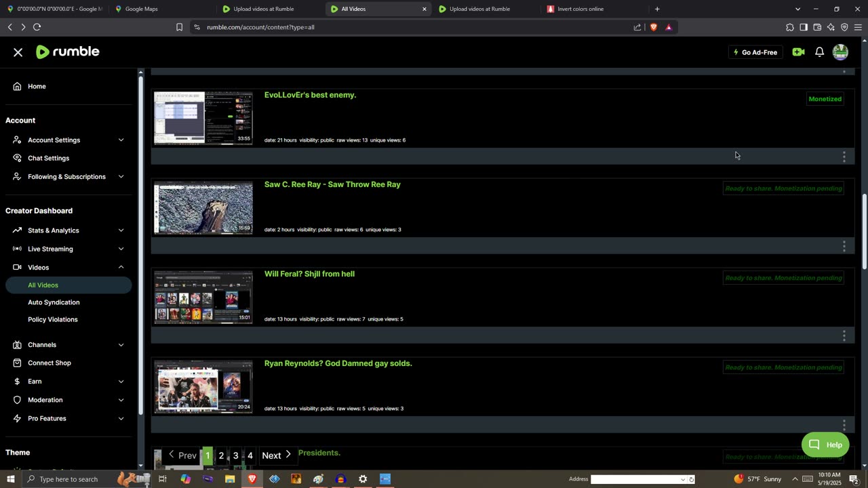Open a new browser tab
Viewport: 868px width, 488px height.
coord(656,9)
